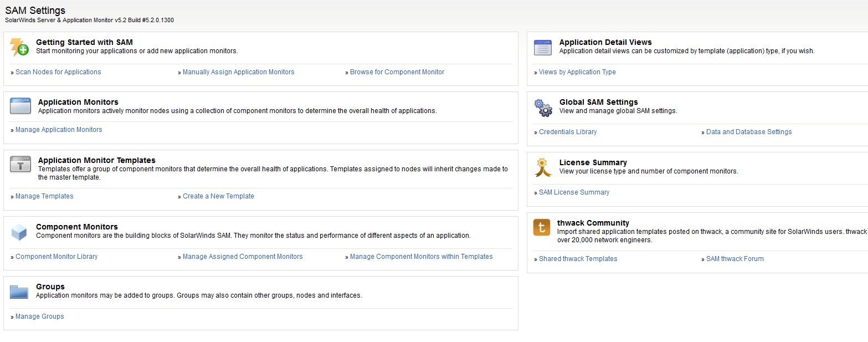The height and width of the screenshot is (342, 868).
Task: Click the Application Detail Views page icon
Action: (543, 48)
